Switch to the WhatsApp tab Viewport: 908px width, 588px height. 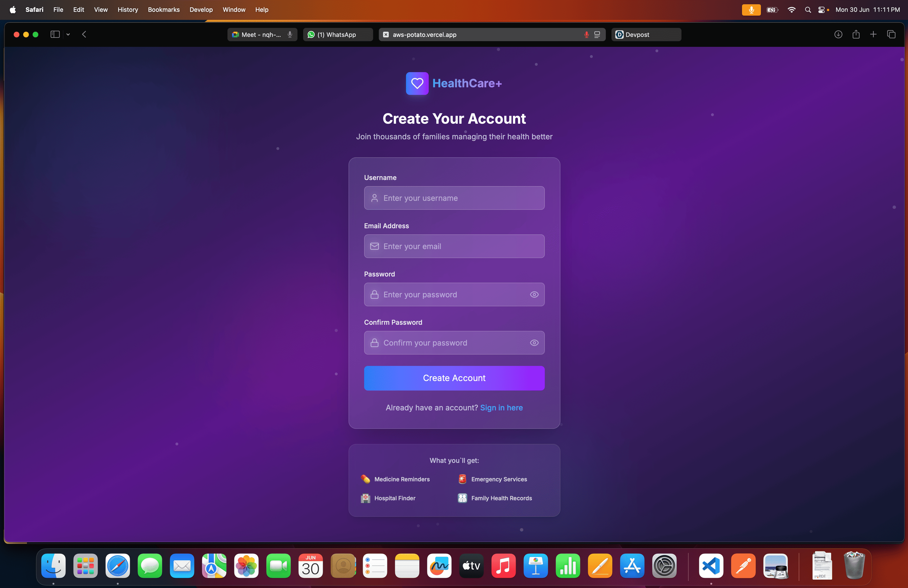(x=337, y=34)
